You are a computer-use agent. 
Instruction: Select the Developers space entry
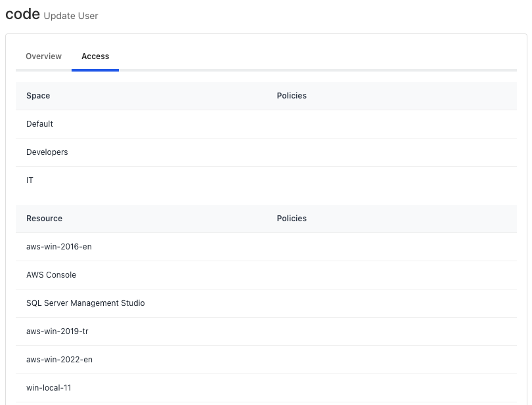(47, 152)
